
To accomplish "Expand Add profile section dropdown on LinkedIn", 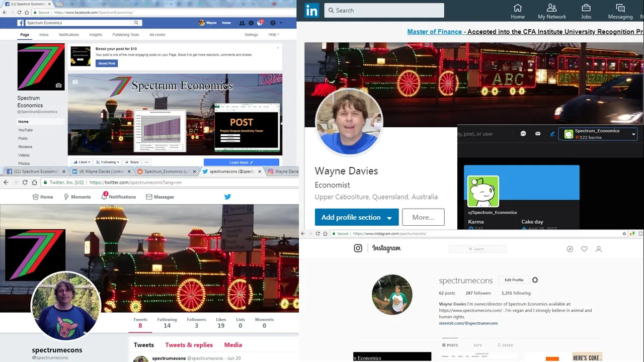I will [389, 218].
